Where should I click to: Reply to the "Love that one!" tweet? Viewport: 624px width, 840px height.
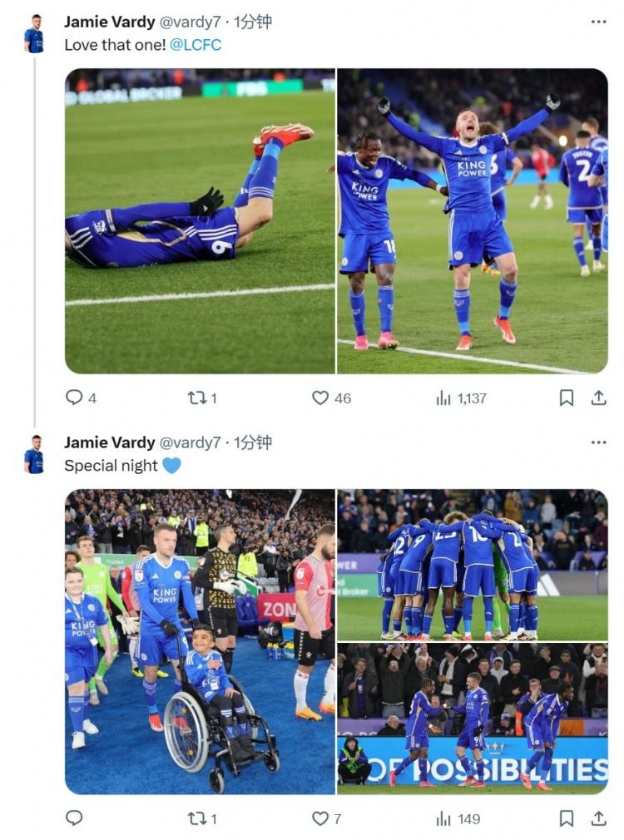[75, 398]
